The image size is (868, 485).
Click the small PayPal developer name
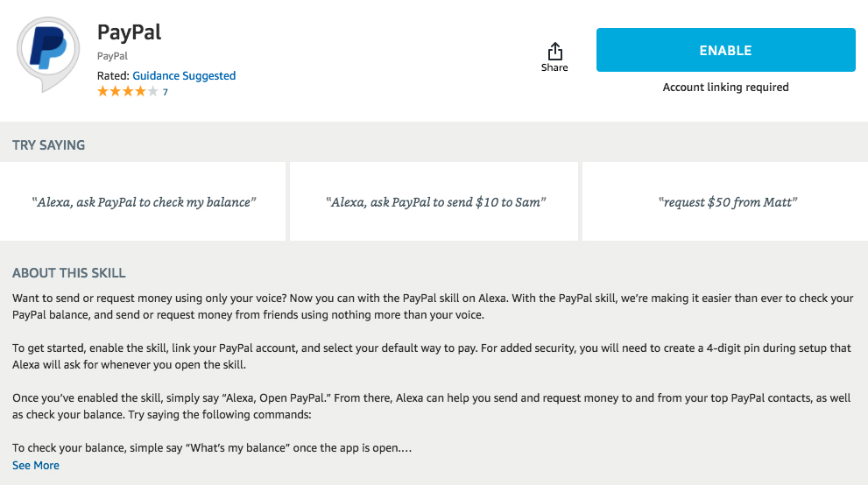pyautogui.click(x=112, y=57)
